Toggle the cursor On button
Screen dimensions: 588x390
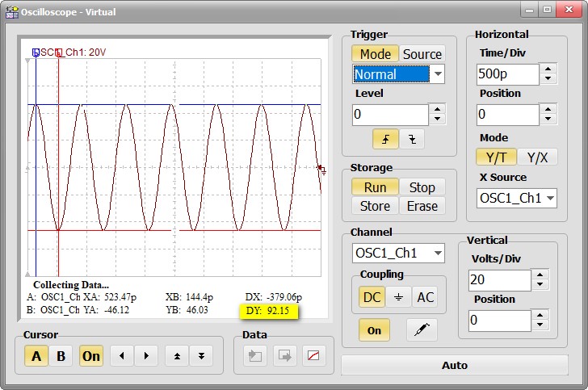pyautogui.click(x=90, y=356)
